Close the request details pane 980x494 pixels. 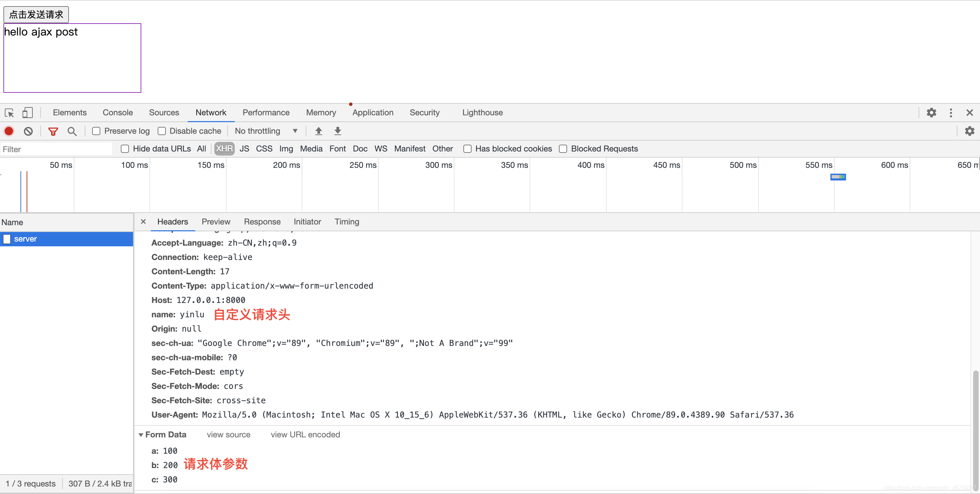tap(143, 221)
